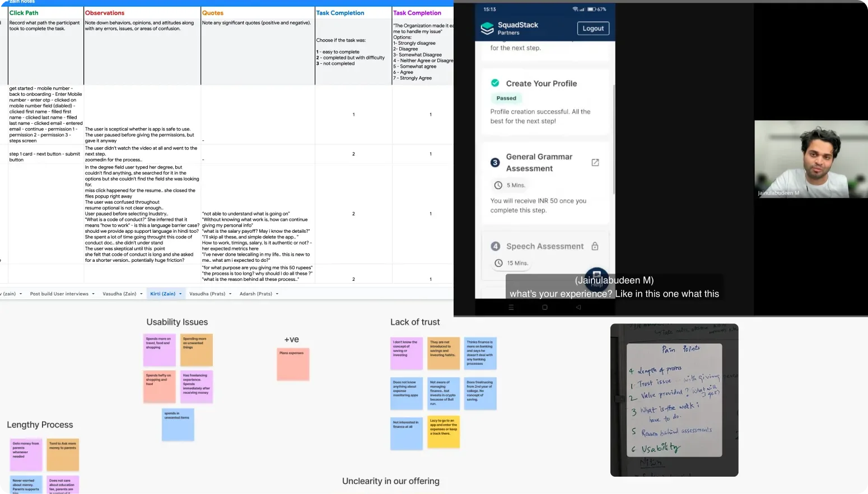Image resolution: width=868 pixels, height=494 pixels.
Task: Click the 'Note any significant quotes' description cell
Action: [x=258, y=51]
